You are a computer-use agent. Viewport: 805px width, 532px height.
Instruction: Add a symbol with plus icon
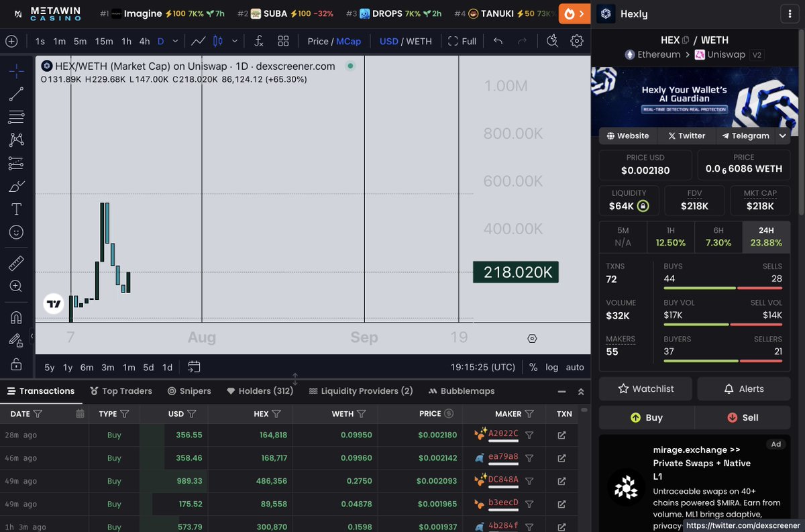point(11,41)
